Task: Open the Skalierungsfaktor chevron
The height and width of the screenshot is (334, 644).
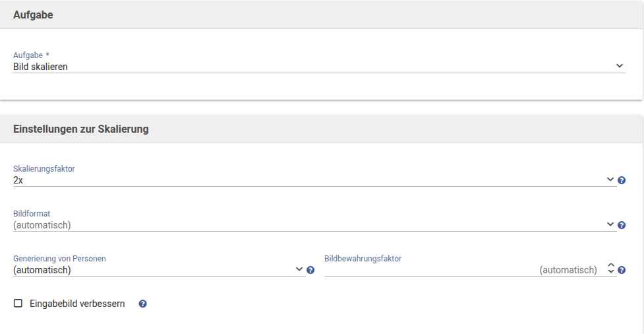Action: click(x=610, y=180)
